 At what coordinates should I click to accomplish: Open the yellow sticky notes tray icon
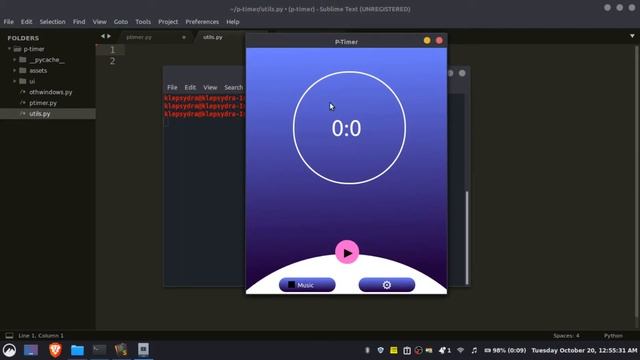393,350
